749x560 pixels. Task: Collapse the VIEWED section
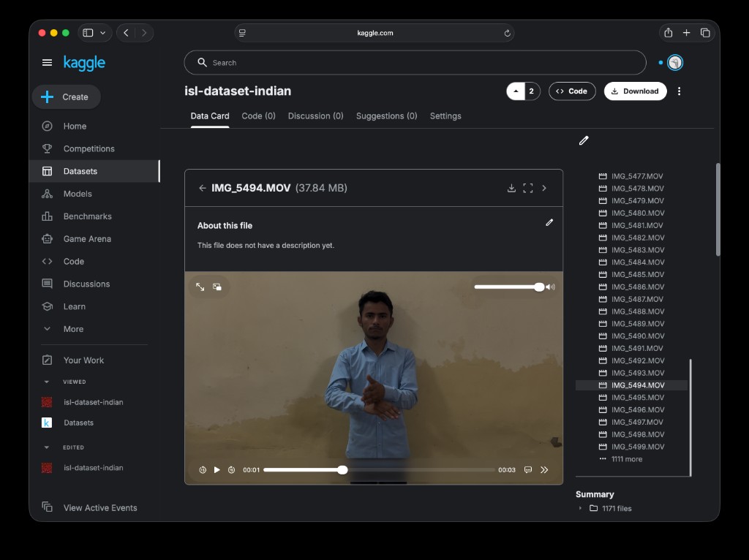[x=46, y=382]
